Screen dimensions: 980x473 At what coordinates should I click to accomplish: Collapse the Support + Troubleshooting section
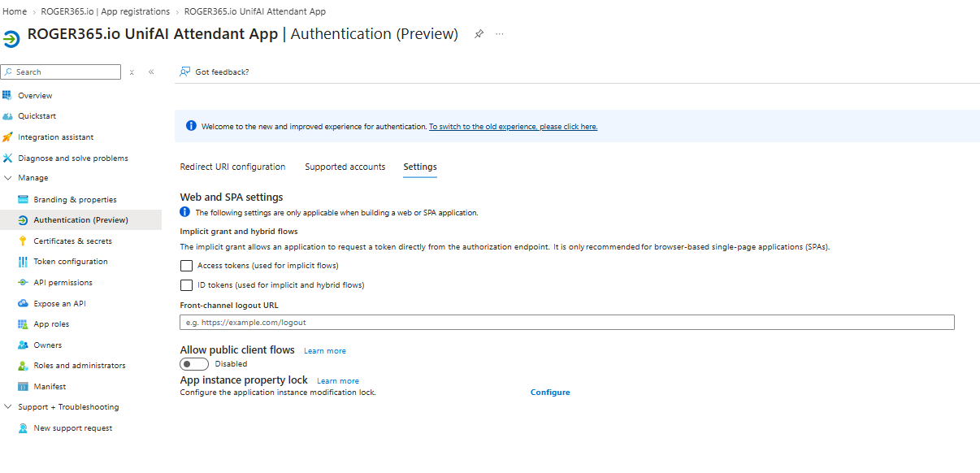[8, 407]
